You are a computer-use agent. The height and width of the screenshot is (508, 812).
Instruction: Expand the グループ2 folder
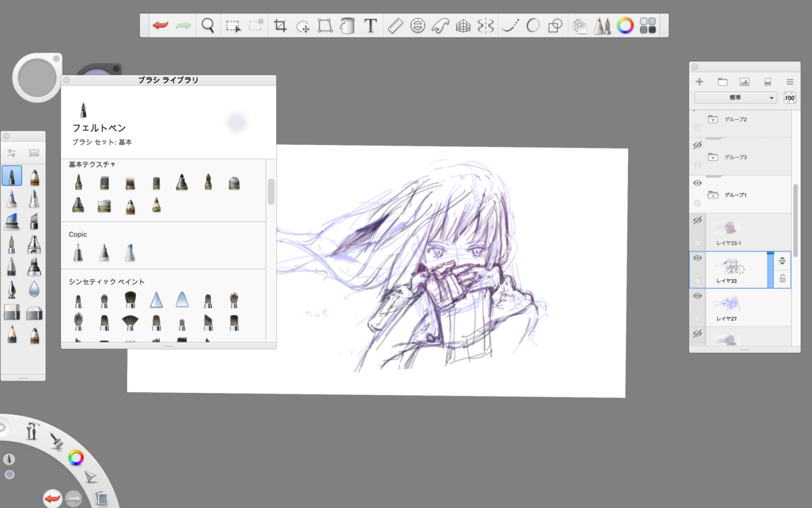pos(713,119)
